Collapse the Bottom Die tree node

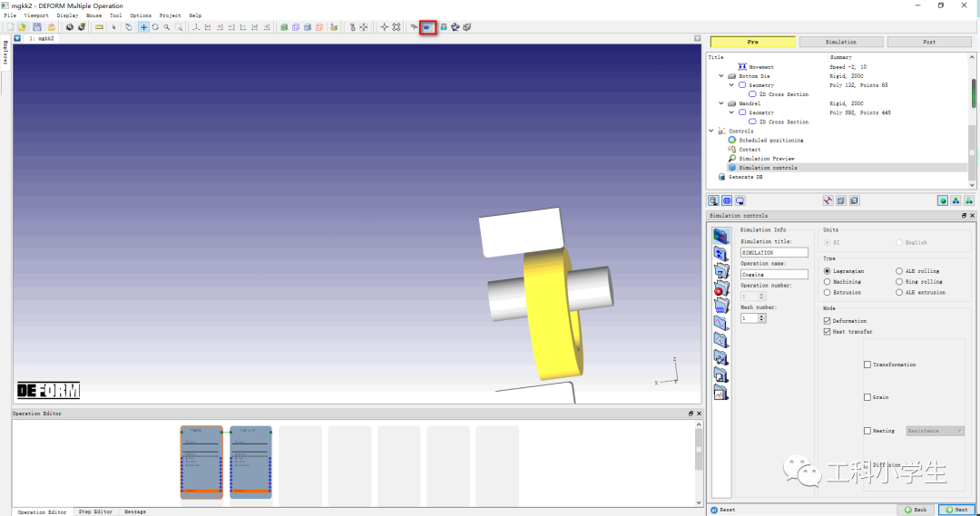tap(721, 76)
